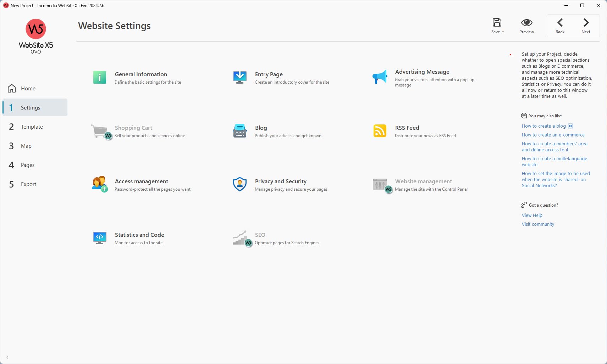Click the Next arrow button

[586, 26]
